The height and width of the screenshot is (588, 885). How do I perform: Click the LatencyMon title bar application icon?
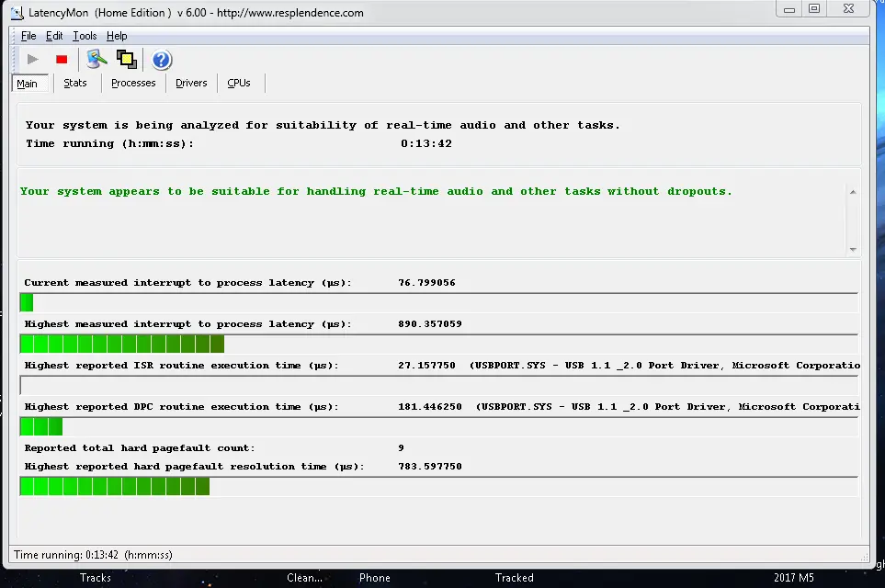[17, 13]
